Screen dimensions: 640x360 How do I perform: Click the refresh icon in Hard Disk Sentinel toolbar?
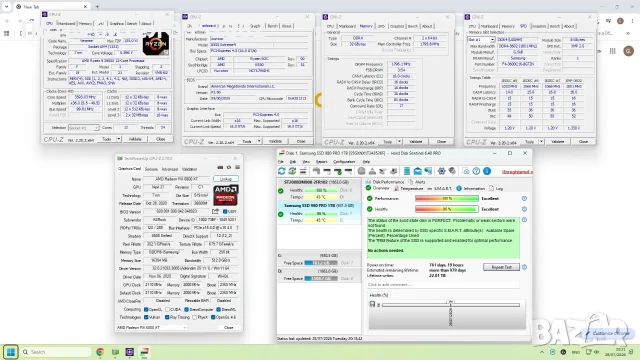pos(281,171)
